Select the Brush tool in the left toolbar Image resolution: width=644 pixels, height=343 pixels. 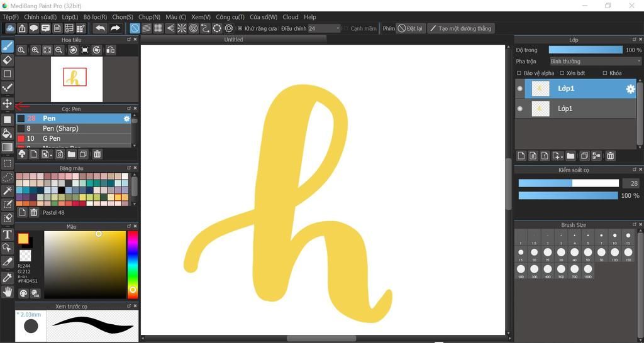(x=8, y=46)
